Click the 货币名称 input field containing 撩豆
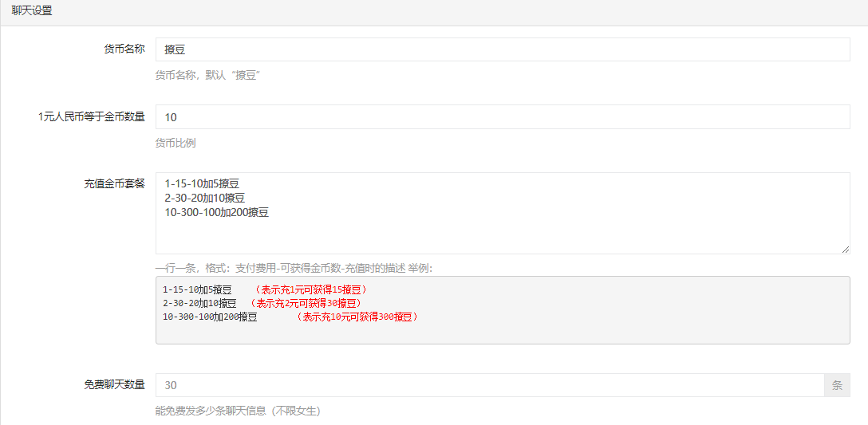Viewport: 868px width, 425px height. [x=503, y=49]
